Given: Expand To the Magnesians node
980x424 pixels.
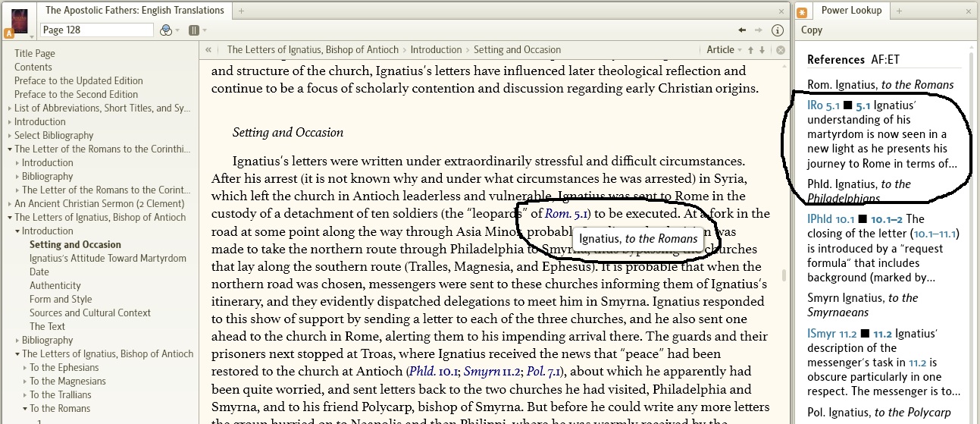Looking at the screenshot, I should pos(25,382).
